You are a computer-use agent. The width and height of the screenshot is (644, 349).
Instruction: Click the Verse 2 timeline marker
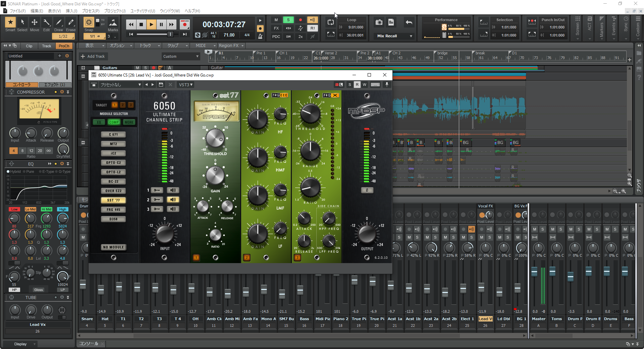point(331,53)
